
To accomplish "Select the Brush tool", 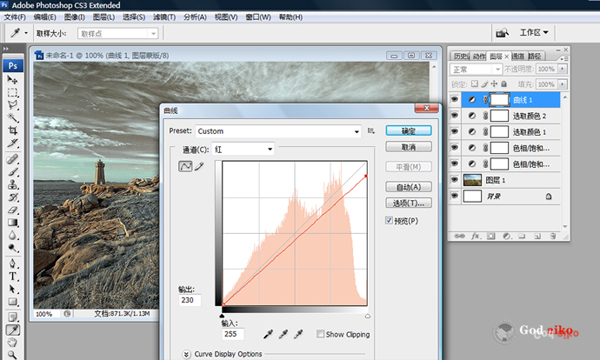I will click(x=13, y=172).
